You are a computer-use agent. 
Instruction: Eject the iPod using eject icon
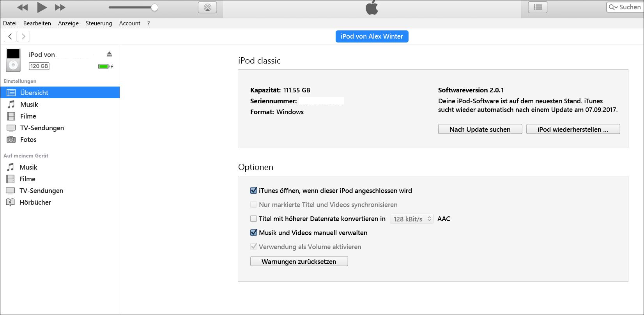[x=110, y=54]
